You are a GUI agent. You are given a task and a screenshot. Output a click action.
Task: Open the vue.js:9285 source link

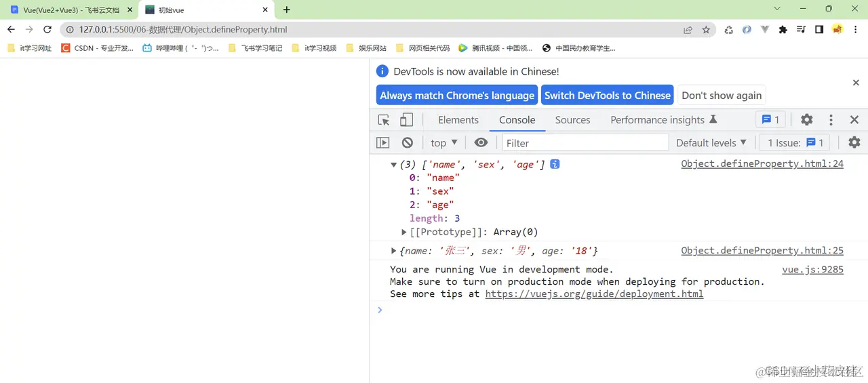tap(812, 270)
